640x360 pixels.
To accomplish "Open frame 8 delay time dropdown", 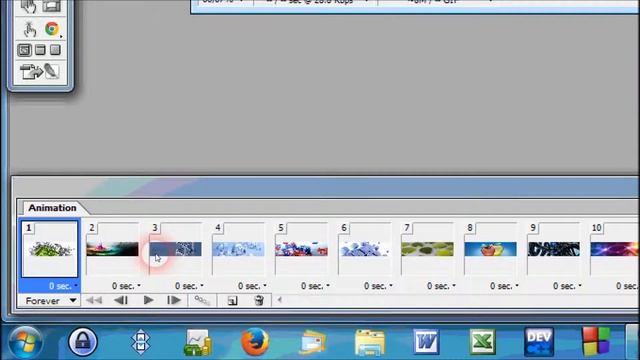I will click(x=504, y=286).
